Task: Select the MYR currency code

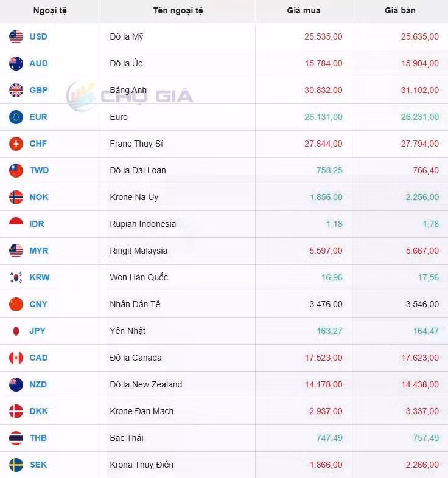Action: (39, 251)
